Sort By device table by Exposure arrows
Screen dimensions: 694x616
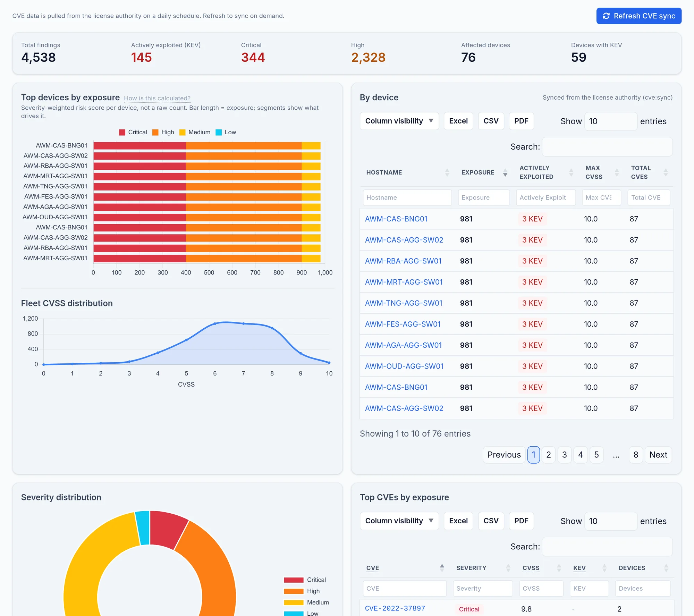tap(505, 172)
